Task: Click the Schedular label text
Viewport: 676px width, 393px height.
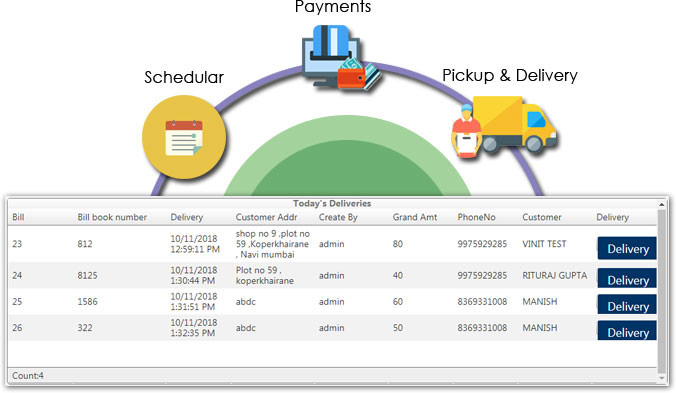Action: (184, 78)
